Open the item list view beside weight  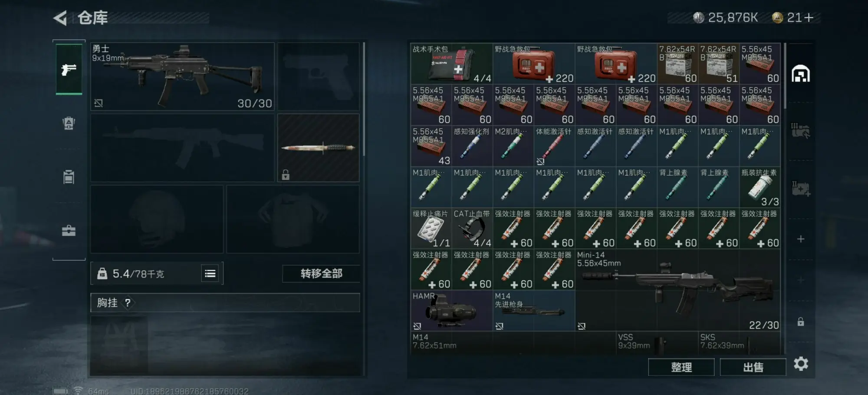tap(210, 273)
